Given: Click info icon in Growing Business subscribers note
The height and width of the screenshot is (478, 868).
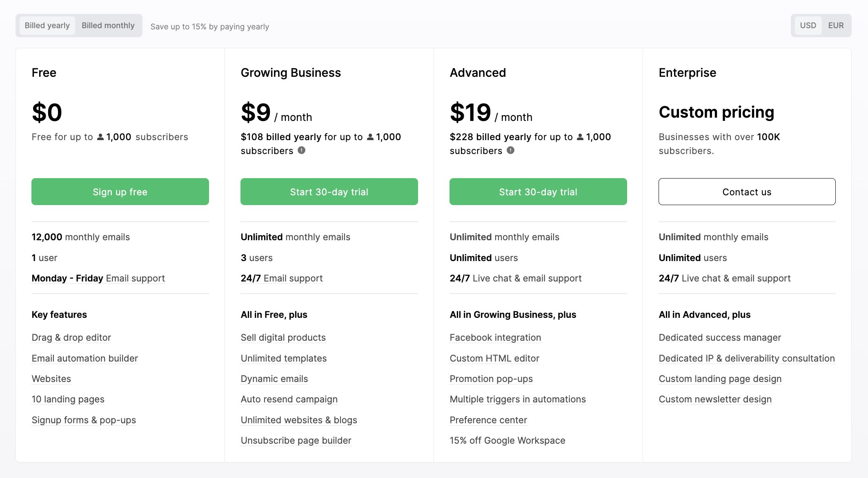Looking at the screenshot, I should (x=301, y=150).
